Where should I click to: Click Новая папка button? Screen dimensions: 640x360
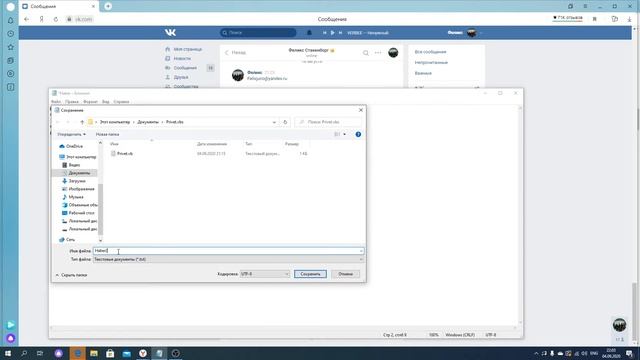click(107, 134)
